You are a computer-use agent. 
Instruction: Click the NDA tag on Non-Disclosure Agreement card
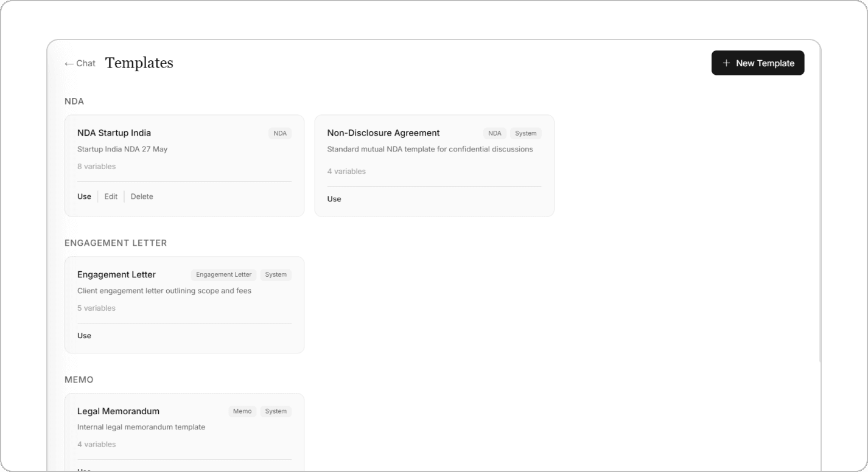[x=495, y=133]
